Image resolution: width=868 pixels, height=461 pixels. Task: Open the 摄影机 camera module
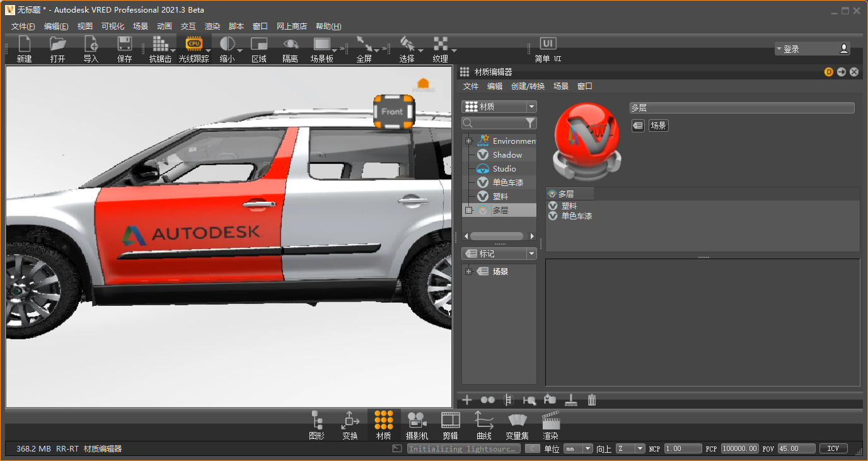tap(417, 425)
